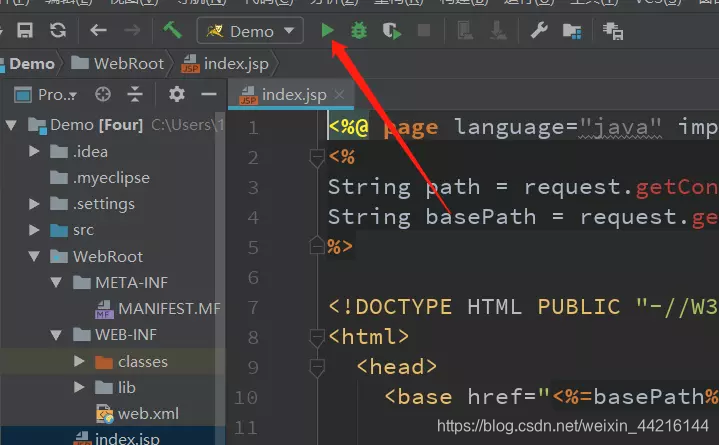
Task: Close the index.jsp editor tab
Action: click(339, 95)
